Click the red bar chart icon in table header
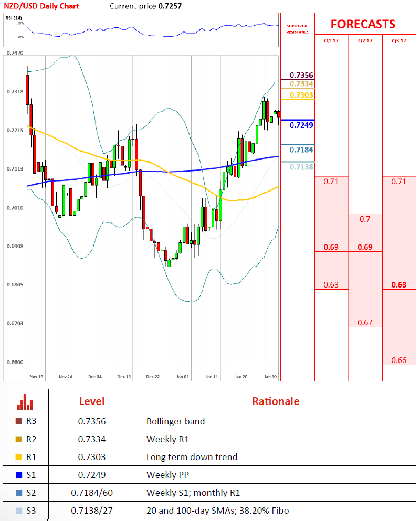The height and width of the screenshot is (521, 420). click(25, 401)
